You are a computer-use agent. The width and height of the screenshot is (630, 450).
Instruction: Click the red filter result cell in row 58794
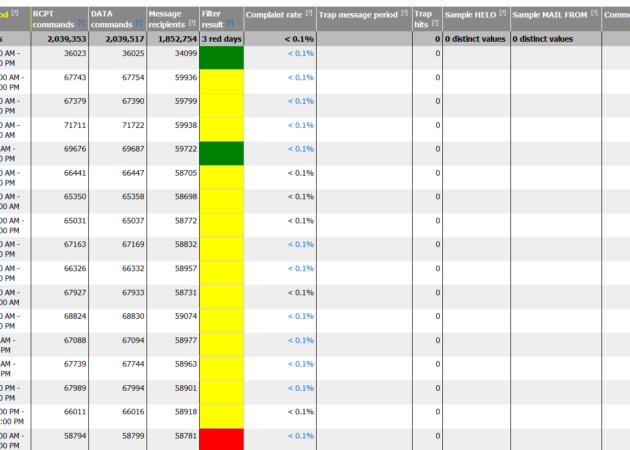point(222,439)
